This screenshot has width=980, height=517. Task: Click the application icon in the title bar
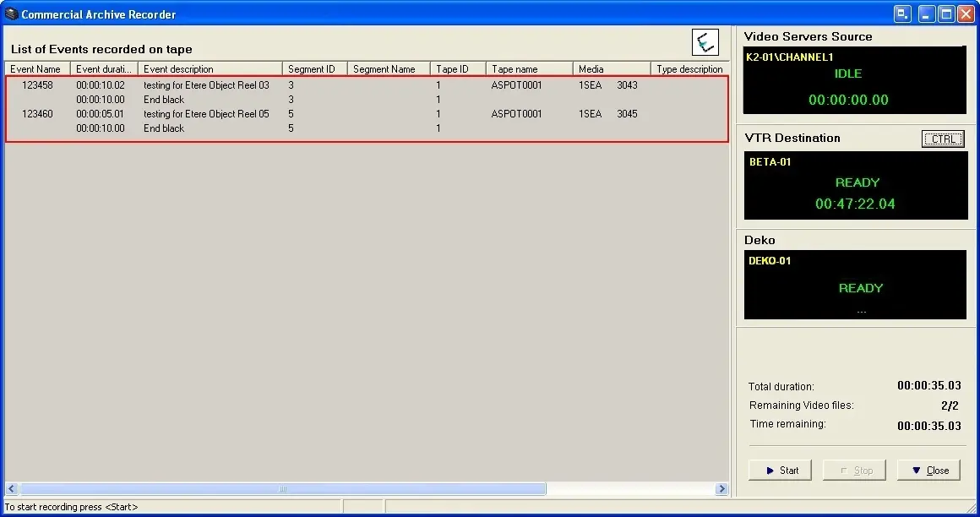(11, 14)
